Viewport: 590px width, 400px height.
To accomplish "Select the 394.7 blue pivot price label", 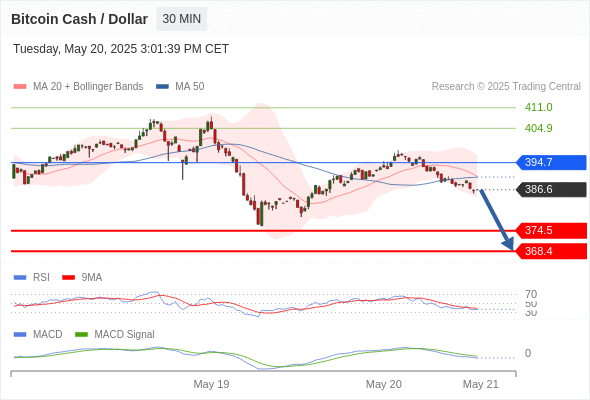I will [x=551, y=163].
